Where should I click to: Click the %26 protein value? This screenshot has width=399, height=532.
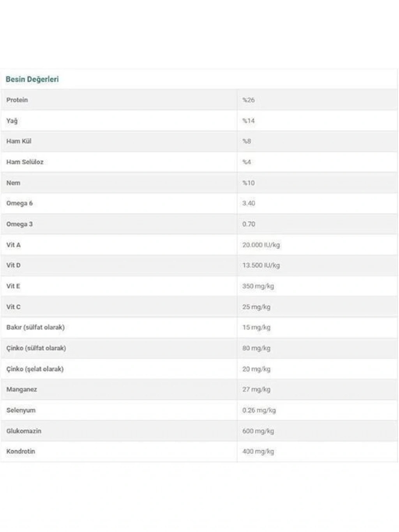(248, 100)
